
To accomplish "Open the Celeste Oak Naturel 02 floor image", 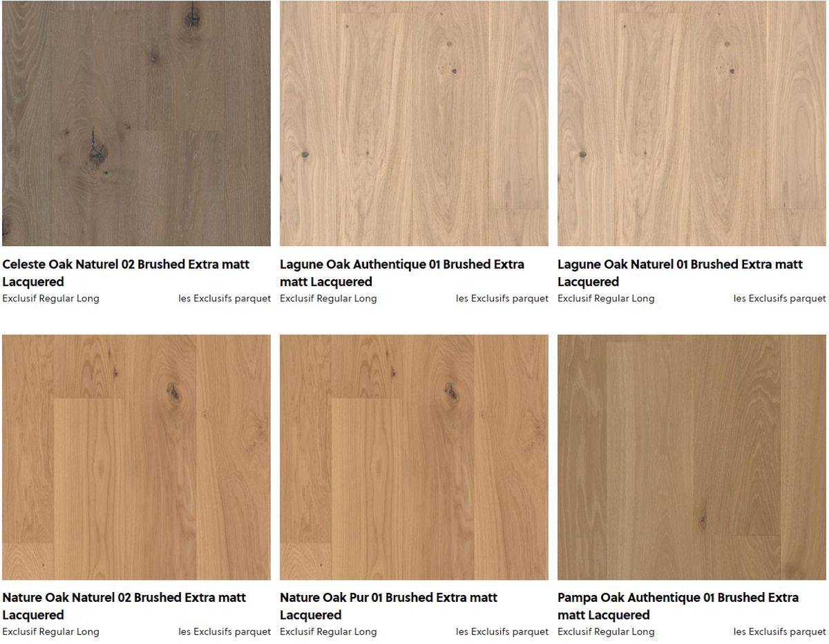I will (136, 123).
